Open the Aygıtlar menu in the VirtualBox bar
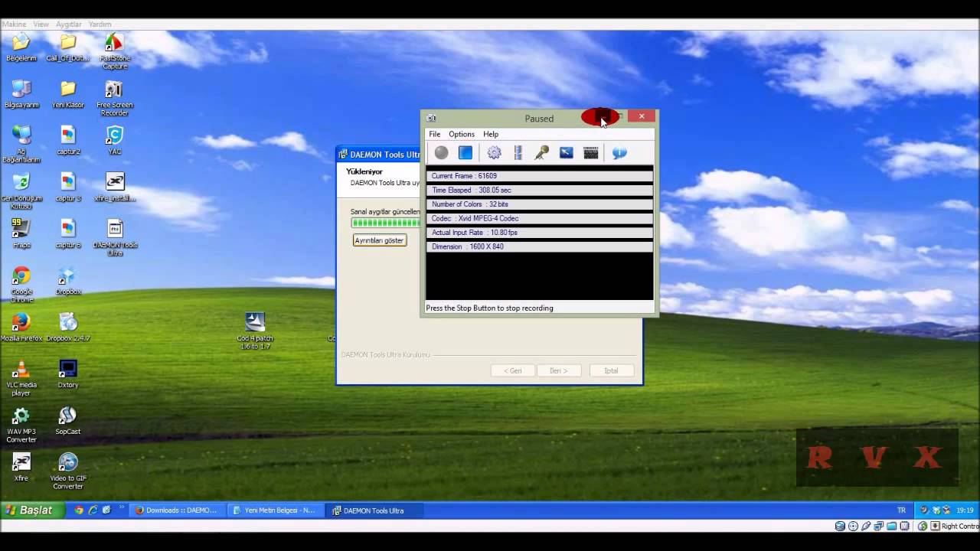The width and height of the screenshot is (980, 551). (69, 24)
